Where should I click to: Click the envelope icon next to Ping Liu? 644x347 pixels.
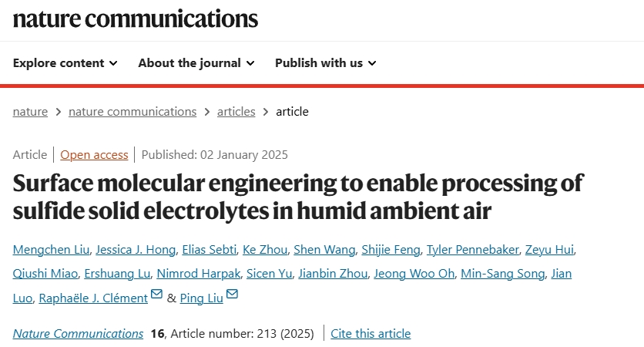(x=232, y=294)
